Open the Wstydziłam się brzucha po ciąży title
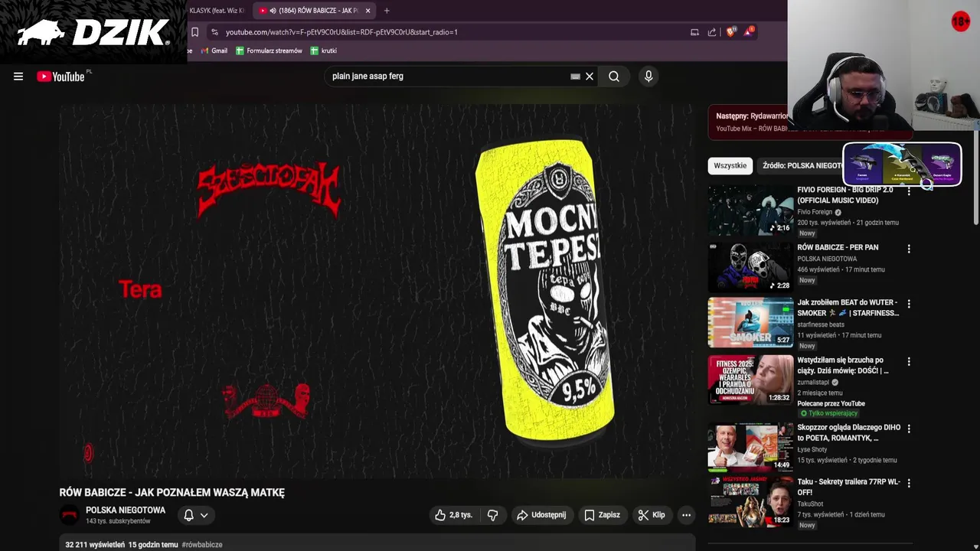The width and height of the screenshot is (980, 551). point(843,365)
